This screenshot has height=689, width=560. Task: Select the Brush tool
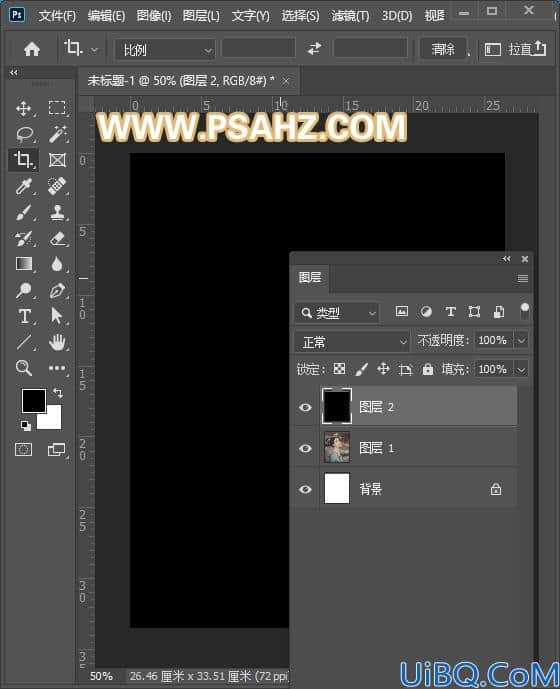click(23, 212)
